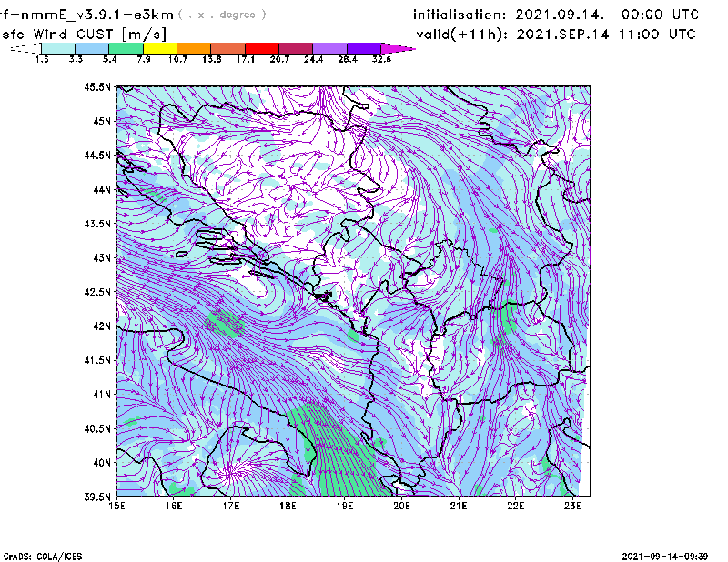Click the 24.4 colorbar value
The image size is (728, 562).
[x=313, y=59]
